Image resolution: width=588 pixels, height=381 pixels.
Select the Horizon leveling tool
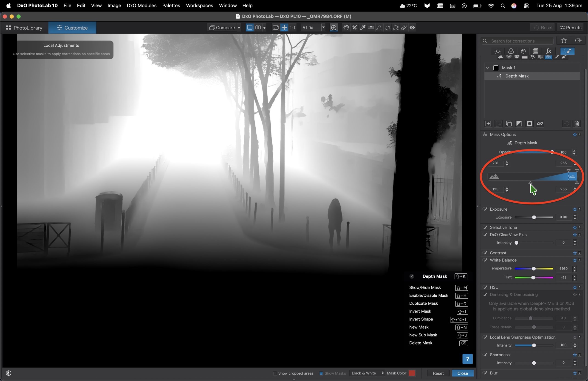coord(371,28)
